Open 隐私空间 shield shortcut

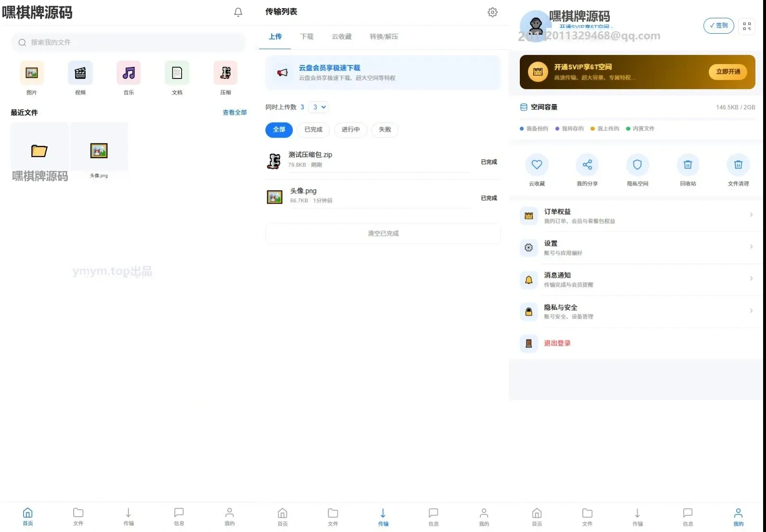pyautogui.click(x=637, y=169)
